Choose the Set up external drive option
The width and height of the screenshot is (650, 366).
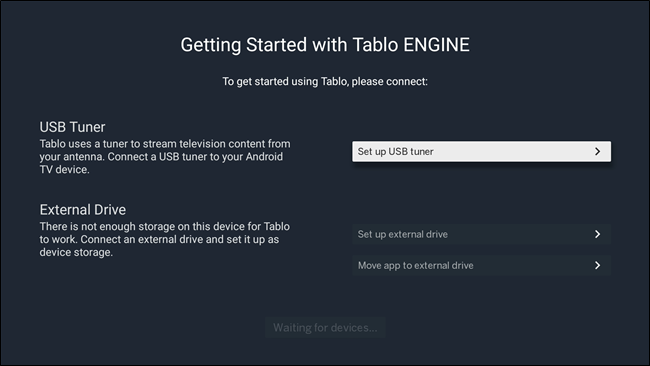coord(481,234)
